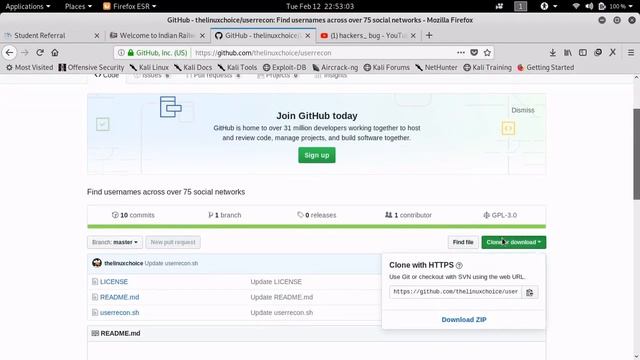Switch to Welcome to Indian Railways tab
This screenshot has height=360, width=640.
(157, 36)
